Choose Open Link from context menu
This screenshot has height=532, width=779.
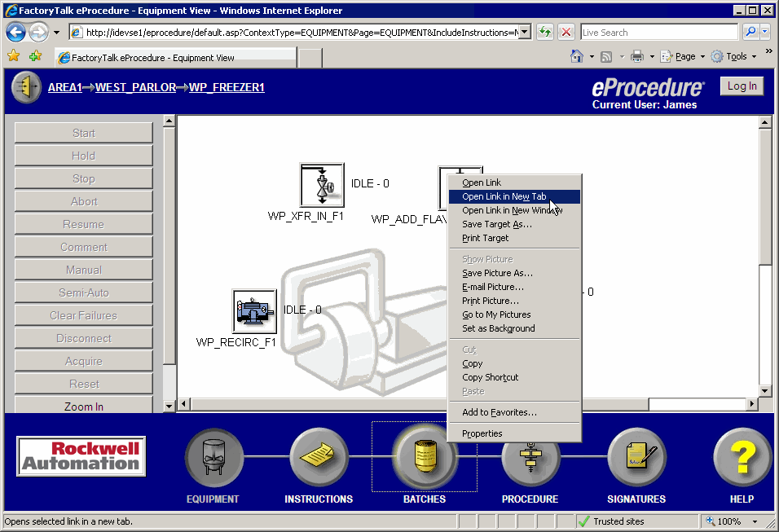[514, 182]
